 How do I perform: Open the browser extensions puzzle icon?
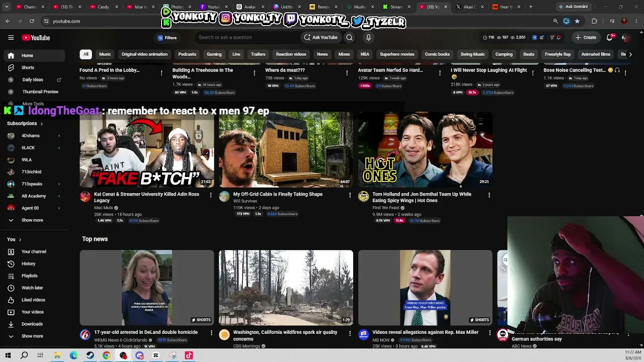[594, 21]
